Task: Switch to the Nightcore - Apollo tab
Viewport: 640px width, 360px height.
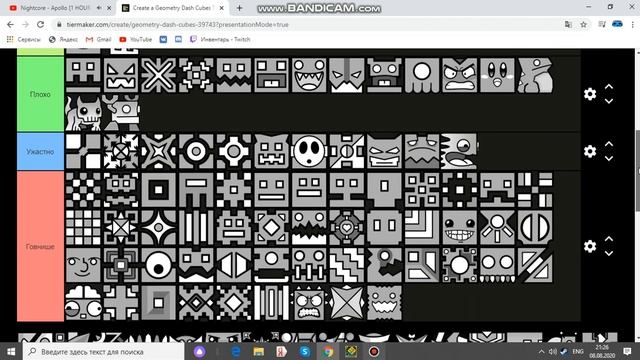Action: pos(55,8)
